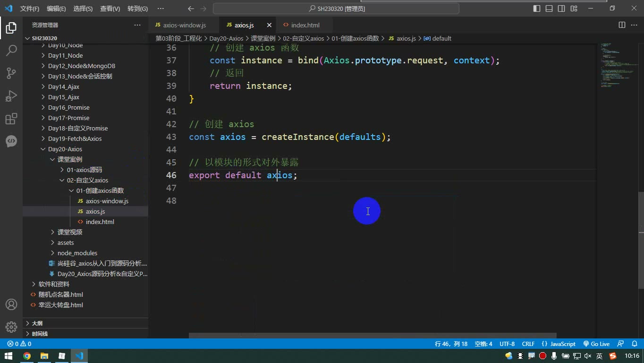644x363 pixels.
Task: Click the errors and warnings status indicator
Action: click(19, 344)
